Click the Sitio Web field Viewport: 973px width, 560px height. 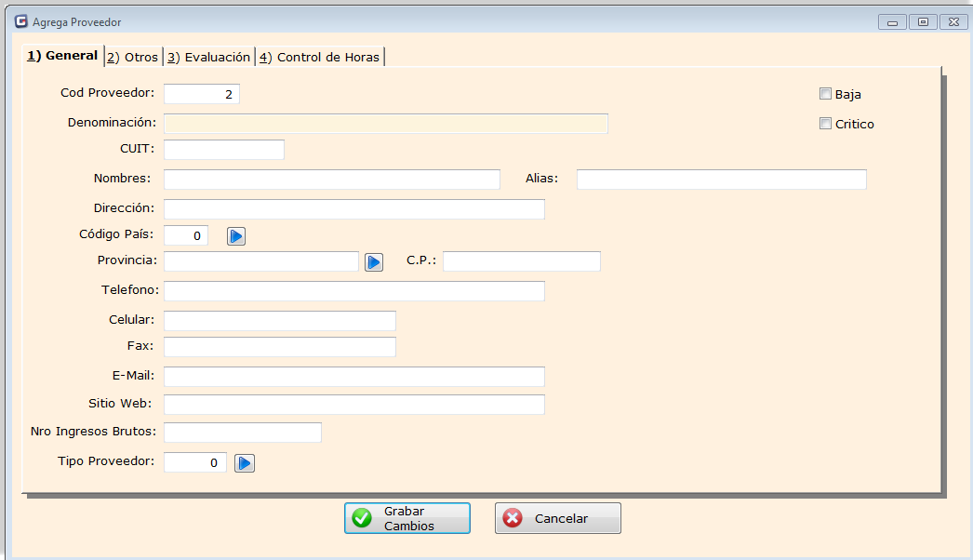(353, 405)
